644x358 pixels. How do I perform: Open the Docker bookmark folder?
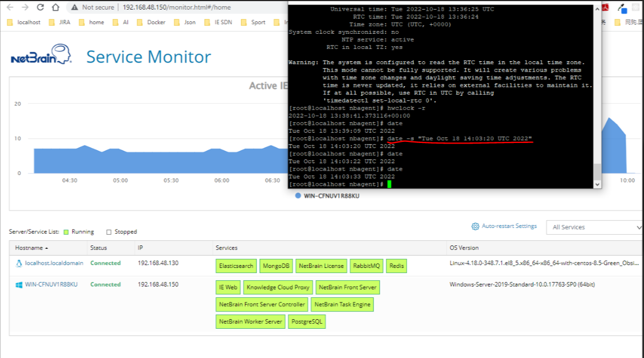151,22
